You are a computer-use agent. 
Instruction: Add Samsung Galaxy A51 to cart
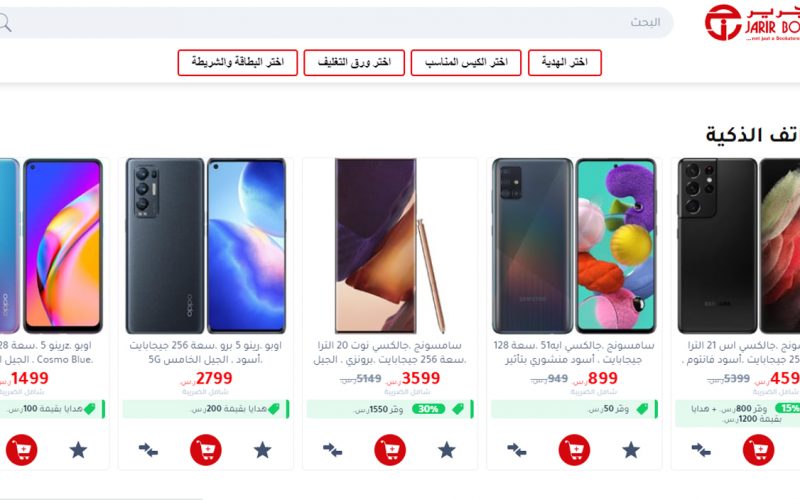[574, 449]
